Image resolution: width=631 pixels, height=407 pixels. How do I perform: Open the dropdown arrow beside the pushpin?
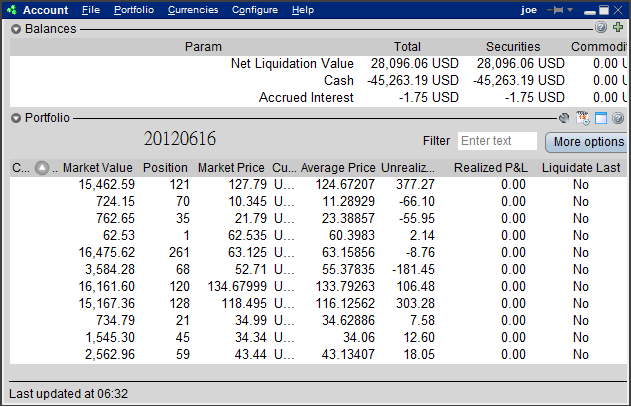coord(570,10)
